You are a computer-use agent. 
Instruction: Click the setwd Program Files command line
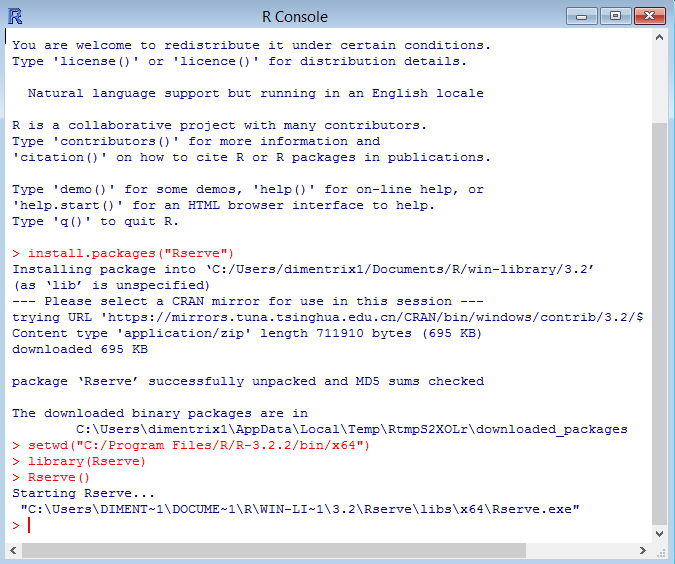(x=191, y=445)
